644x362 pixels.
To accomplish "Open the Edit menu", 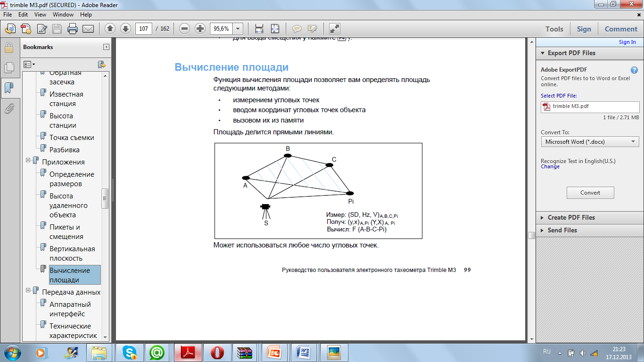I will [x=23, y=15].
